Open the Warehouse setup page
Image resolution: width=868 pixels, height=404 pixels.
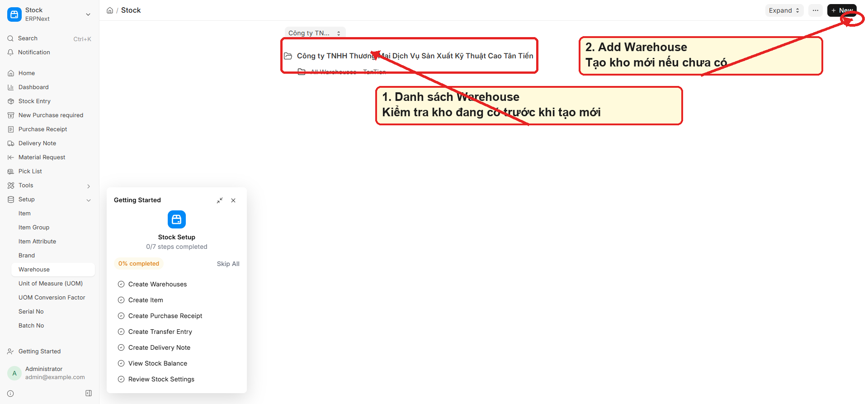point(53,270)
